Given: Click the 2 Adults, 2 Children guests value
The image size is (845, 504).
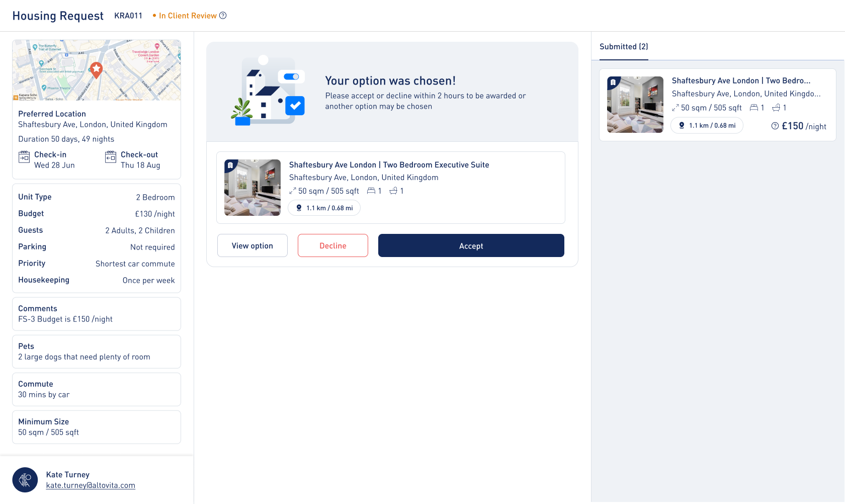Looking at the screenshot, I should click(x=140, y=231).
